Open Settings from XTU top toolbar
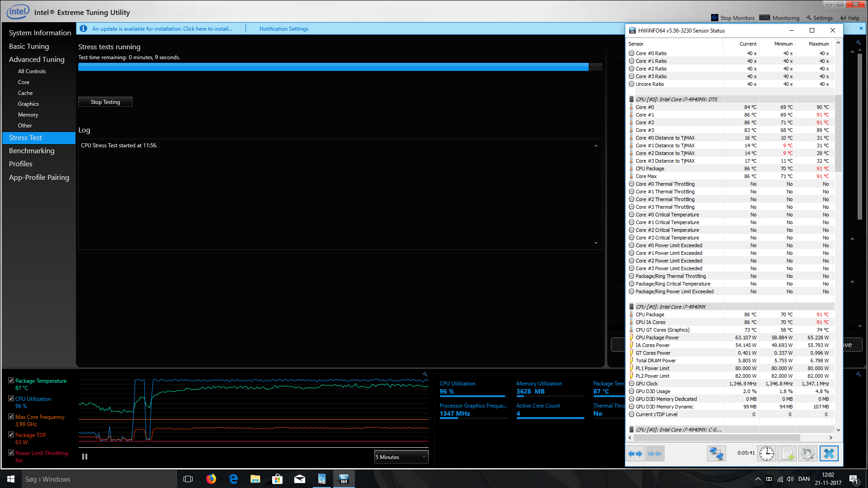Image resolution: width=868 pixels, height=488 pixels. coord(820,18)
